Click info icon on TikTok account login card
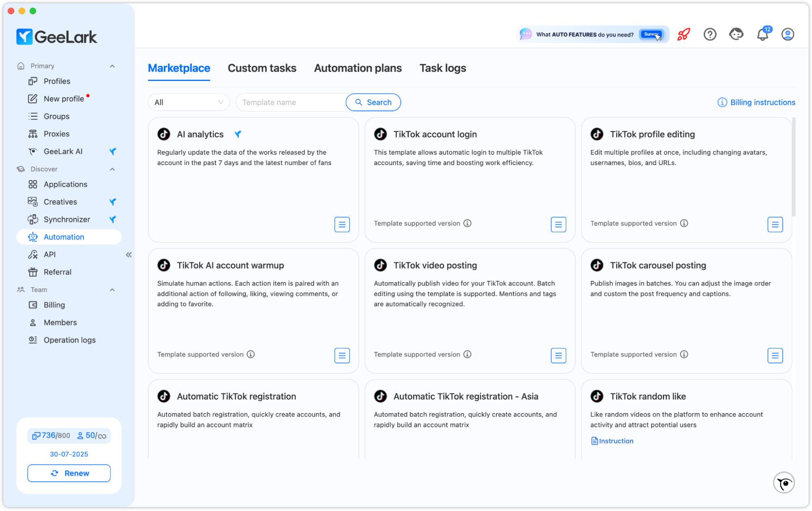 click(x=468, y=223)
